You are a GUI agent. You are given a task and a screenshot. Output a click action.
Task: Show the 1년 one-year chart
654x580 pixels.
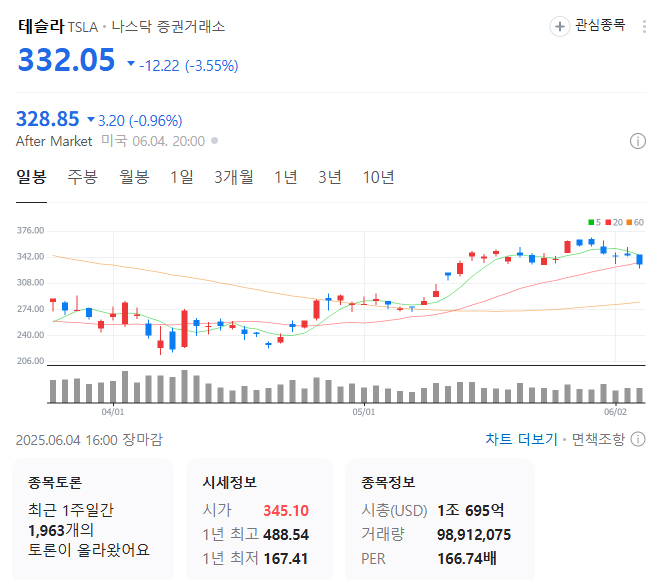tap(286, 177)
